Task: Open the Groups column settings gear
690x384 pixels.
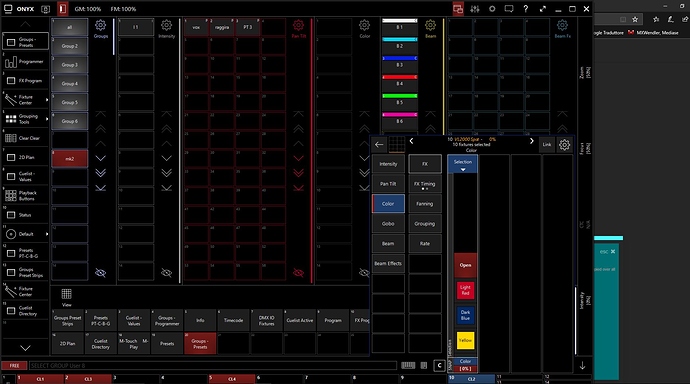Action: (100, 25)
